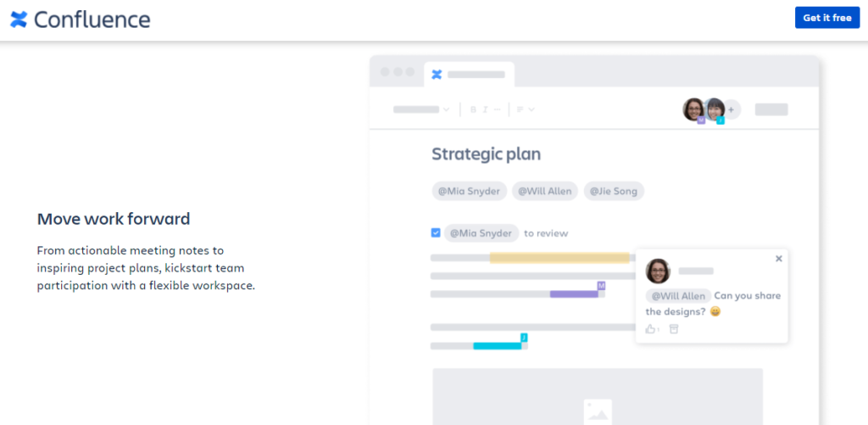Toggle the bold B formatting icon
The width and height of the screenshot is (868, 425).
(x=473, y=109)
